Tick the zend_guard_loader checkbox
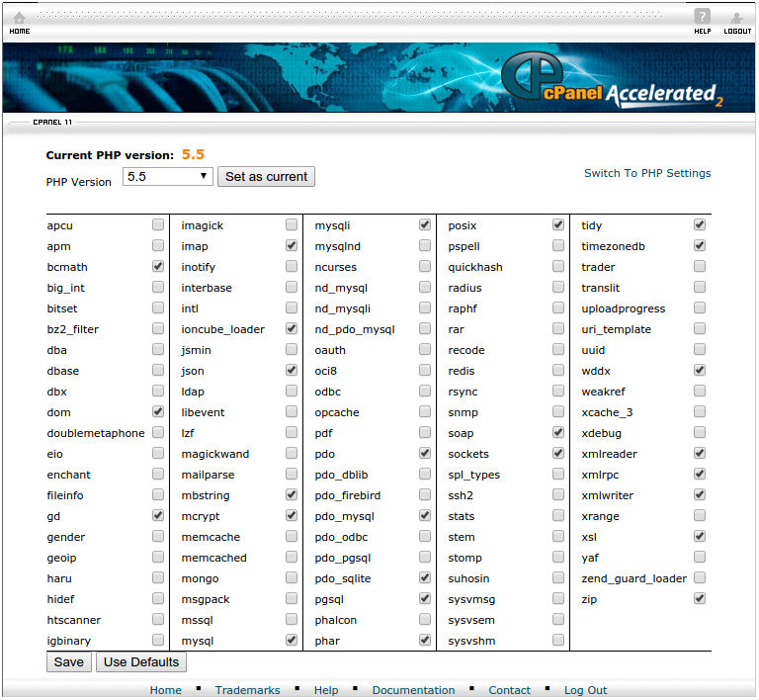Image resolution: width=759 pixels, height=700 pixels. 700,577
